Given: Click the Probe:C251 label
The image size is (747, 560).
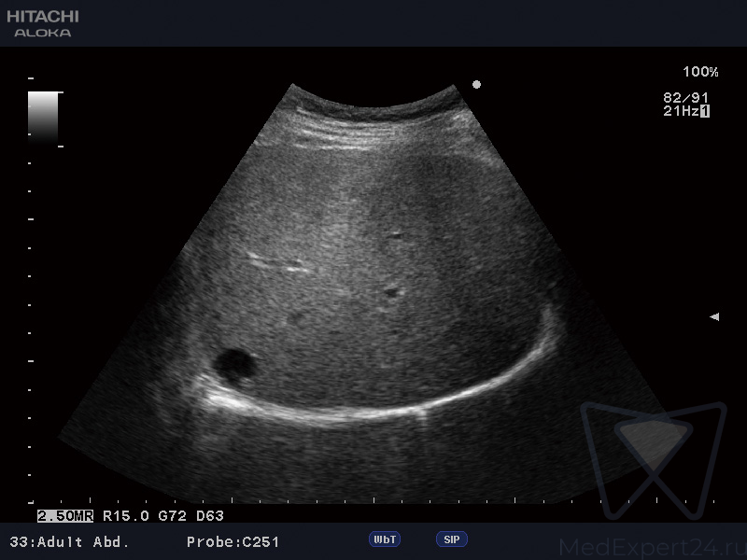Looking at the screenshot, I should coord(233,541).
